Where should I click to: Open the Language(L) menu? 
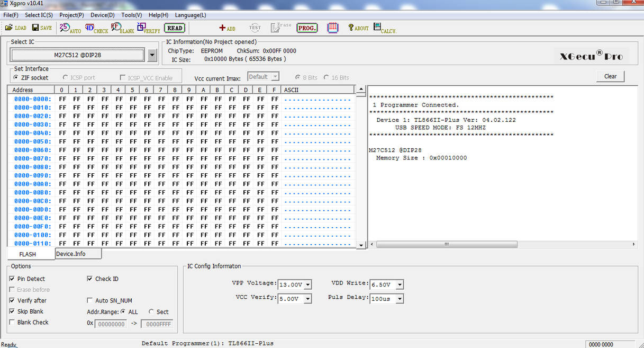point(191,15)
